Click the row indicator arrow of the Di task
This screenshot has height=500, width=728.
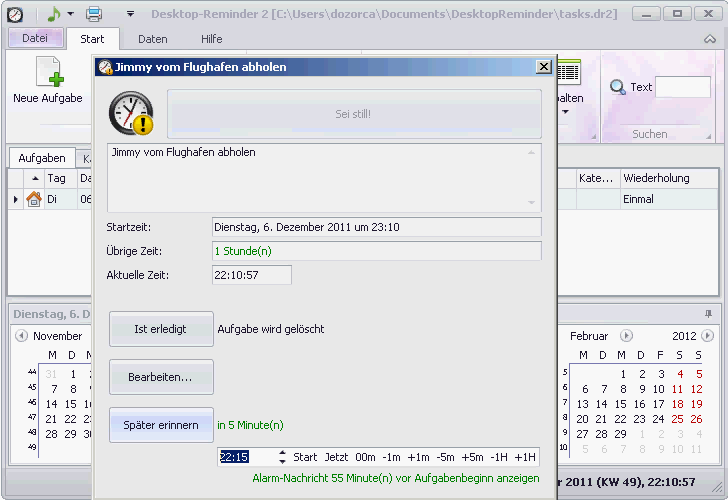click(x=16, y=199)
